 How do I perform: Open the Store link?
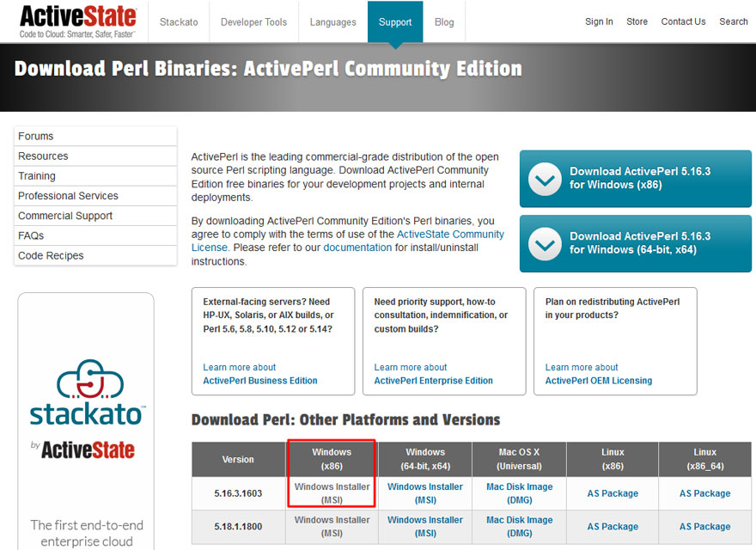(x=637, y=21)
